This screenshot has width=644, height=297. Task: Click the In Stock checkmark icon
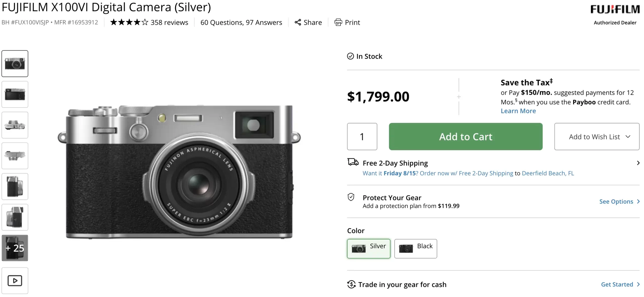pyautogui.click(x=350, y=56)
